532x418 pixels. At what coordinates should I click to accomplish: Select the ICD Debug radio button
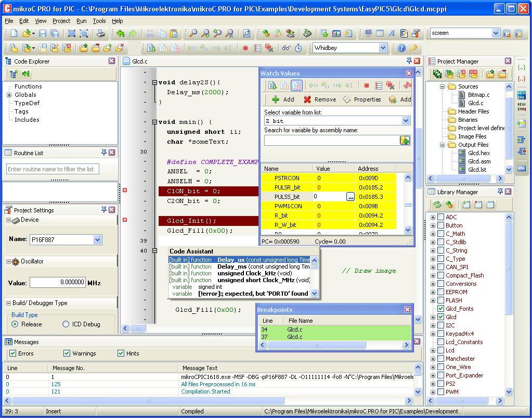(x=56, y=324)
